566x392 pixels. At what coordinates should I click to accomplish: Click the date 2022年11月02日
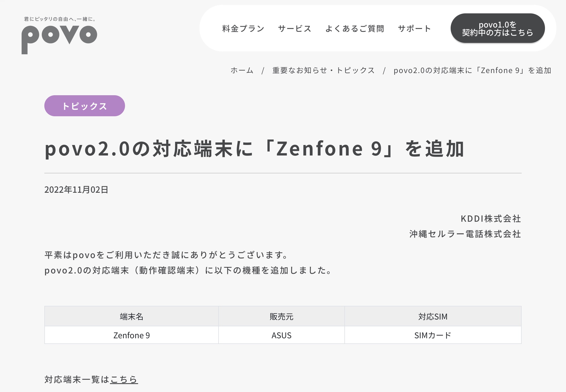coord(76,190)
